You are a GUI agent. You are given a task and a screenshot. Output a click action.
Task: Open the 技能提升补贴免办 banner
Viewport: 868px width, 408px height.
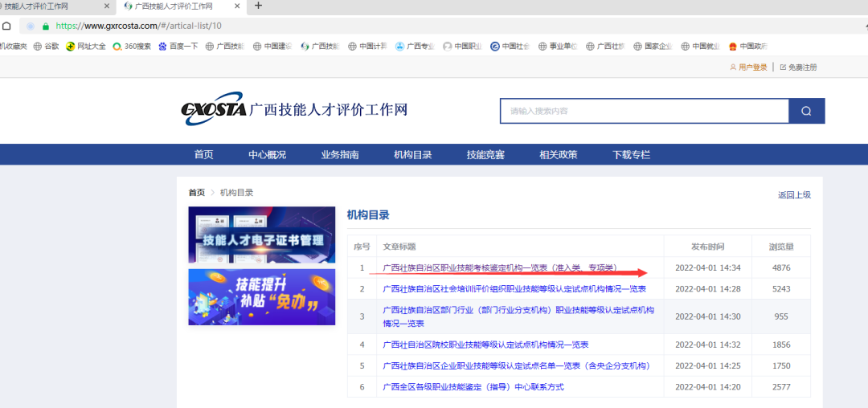[262, 297]
